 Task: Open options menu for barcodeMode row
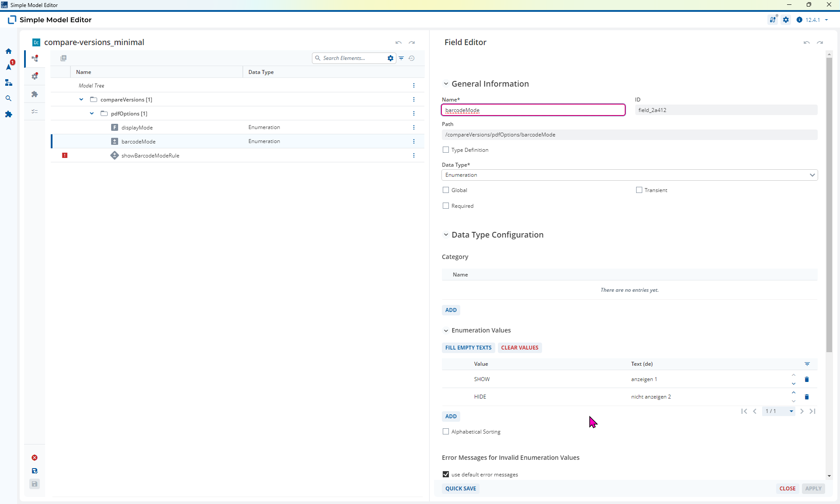[x=414, y=141]
